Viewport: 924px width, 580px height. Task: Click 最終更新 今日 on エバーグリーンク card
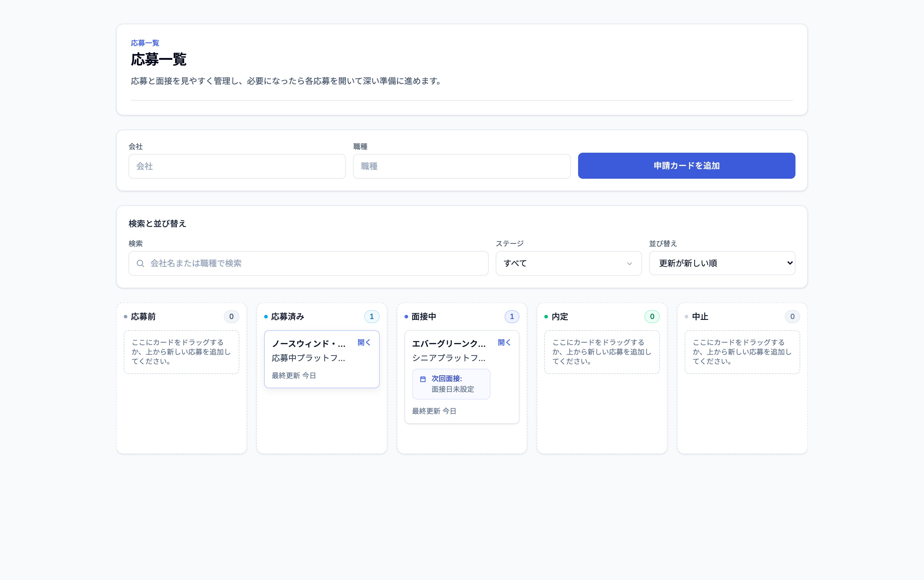pyautogui.click(x=434, y=411)
